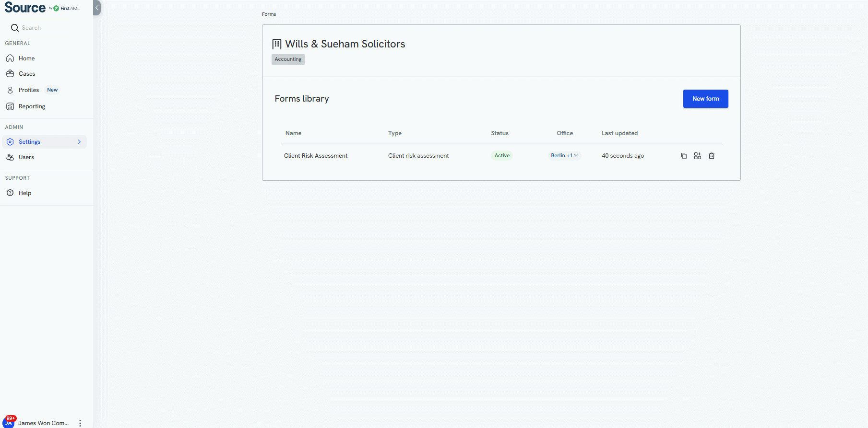The image size is (868, 428).
Task: Click the Status column header
Action: (x=499, y=133)
